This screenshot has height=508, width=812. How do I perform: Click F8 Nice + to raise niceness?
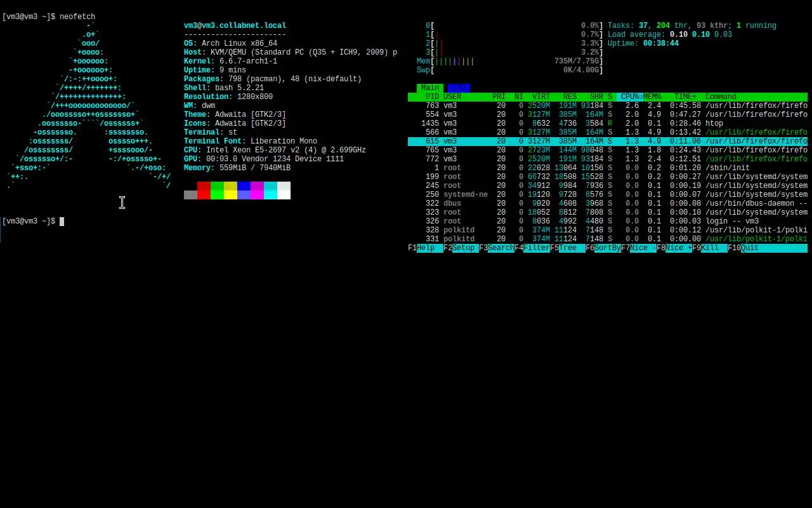[674, 248]
